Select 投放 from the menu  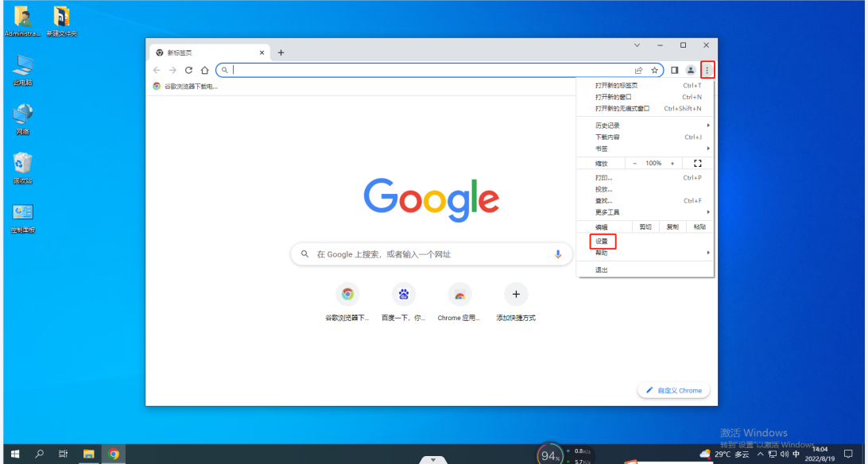pos(645,190)
